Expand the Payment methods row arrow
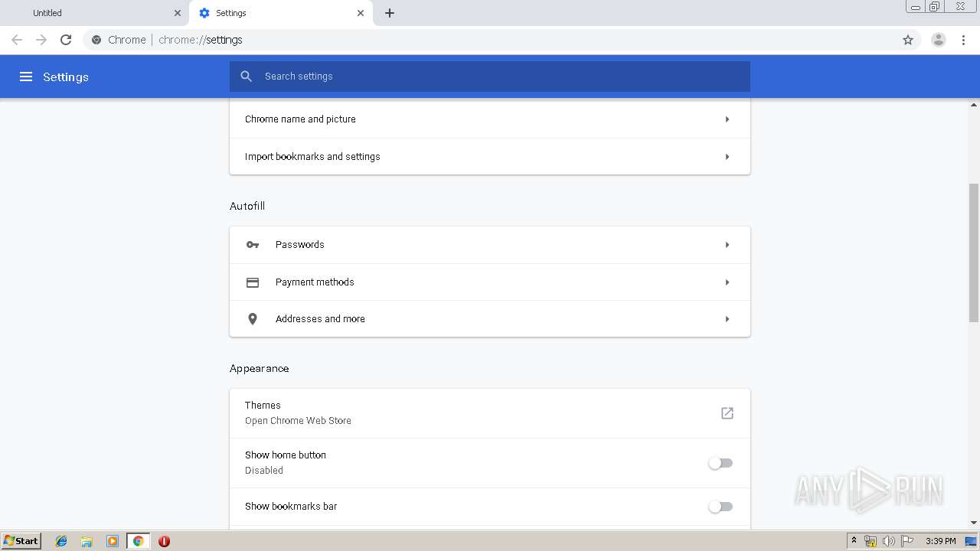Screen dimensions: 980x551 [727, 282]
